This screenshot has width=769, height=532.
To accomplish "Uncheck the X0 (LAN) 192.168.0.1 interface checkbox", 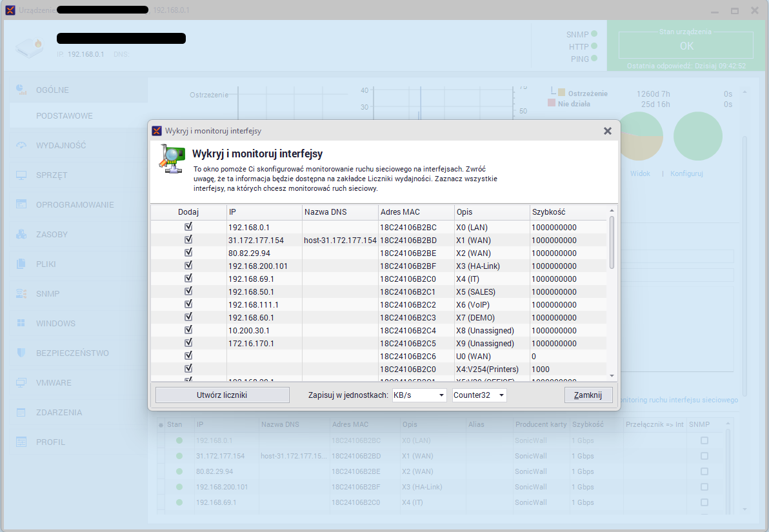I will tap(188, 227).
